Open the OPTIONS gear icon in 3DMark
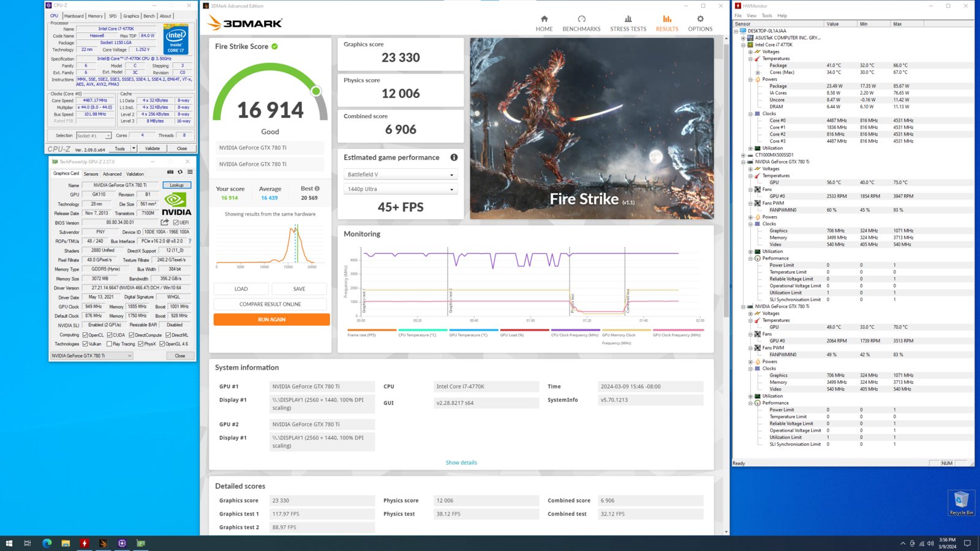This screenshot has height=551, width=980. tap(700, 19)
